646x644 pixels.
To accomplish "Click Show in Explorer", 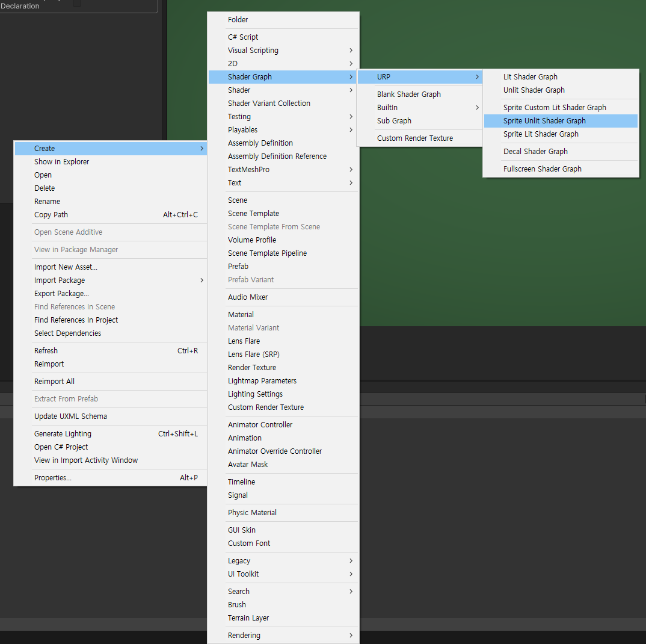I will [x=111, y=162].
